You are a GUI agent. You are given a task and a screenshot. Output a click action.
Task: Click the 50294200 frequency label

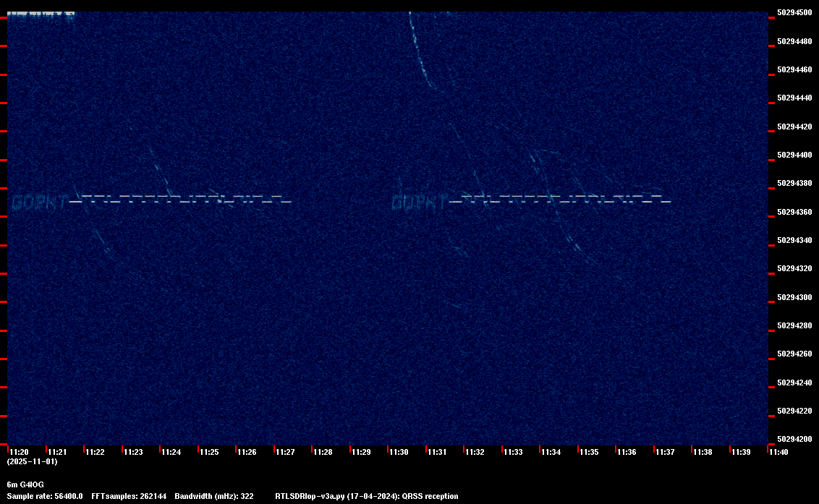pyautogui.click(x=794, y=439)
